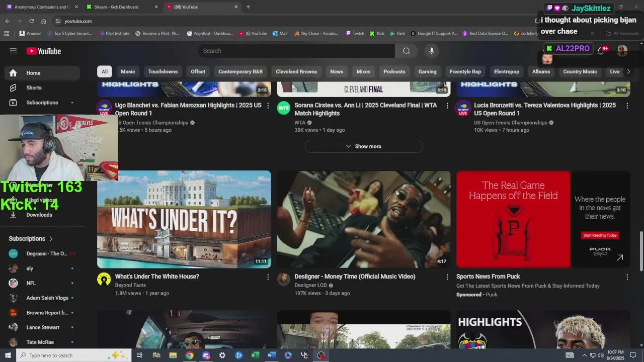Open What's Under The White House? title
The width and height of the screenshot is (644, 362).
pyautogui.click(x=157, y=277)
